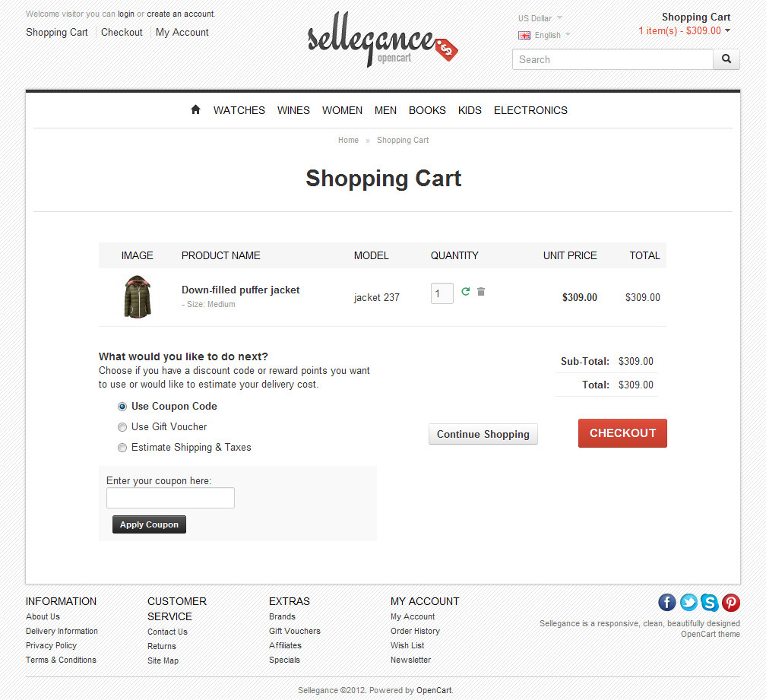This screenshot has width=766, height=700.
Task: Click the Continue Shopping button
Action: tap(483, 435)
